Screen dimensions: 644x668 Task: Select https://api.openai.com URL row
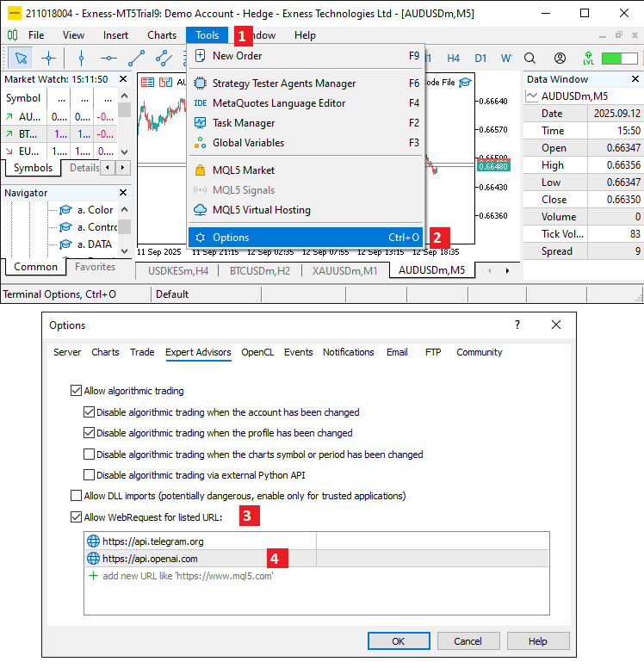316,559
